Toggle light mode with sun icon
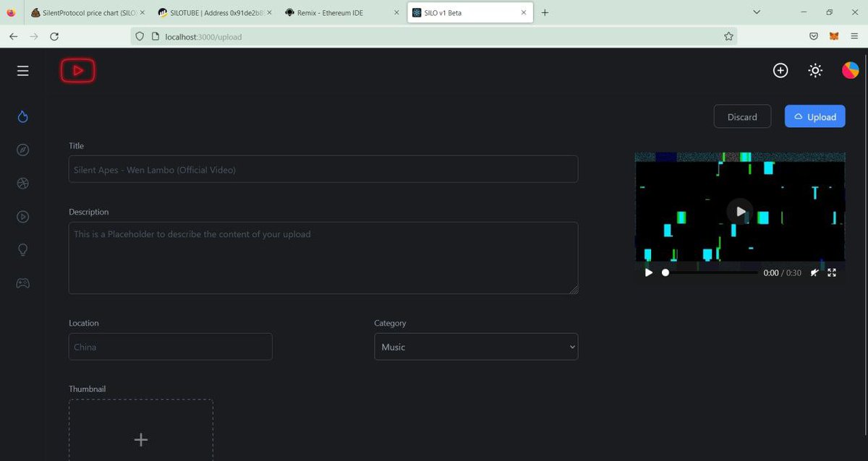 click(x=815, y=70)
